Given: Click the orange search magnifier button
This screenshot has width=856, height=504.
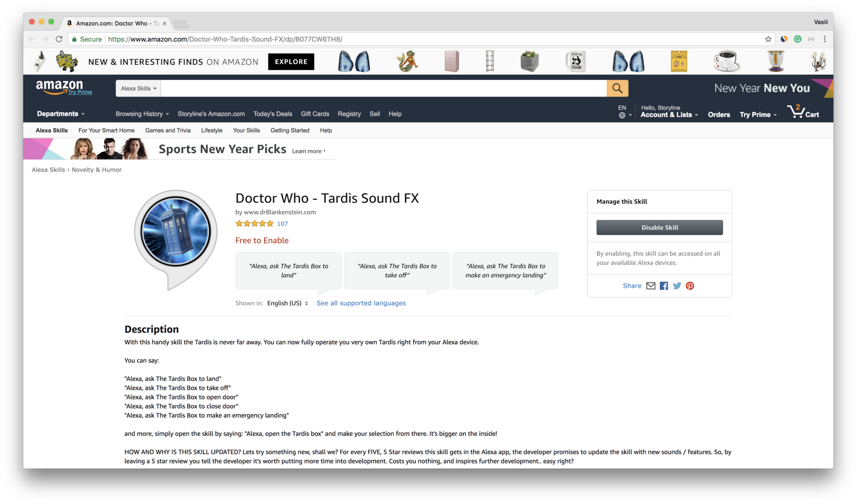Looking at the screenshot, I should tap(617, 88).
